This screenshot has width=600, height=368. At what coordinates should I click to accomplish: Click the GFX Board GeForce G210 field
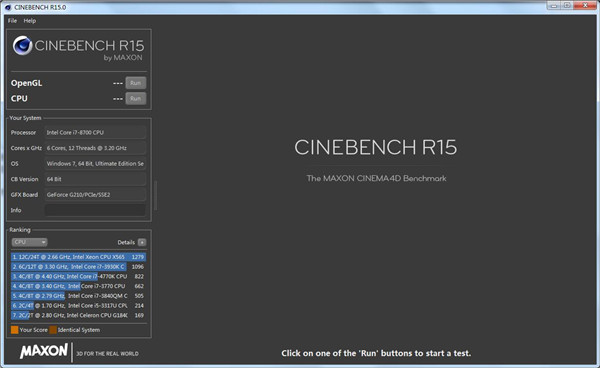(x=95, y=195)
